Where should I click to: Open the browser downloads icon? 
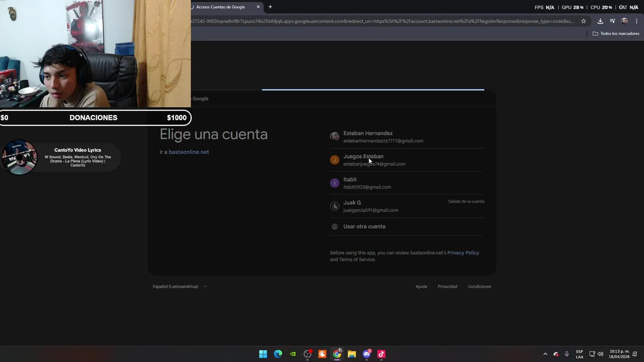(x=600, y=21)
